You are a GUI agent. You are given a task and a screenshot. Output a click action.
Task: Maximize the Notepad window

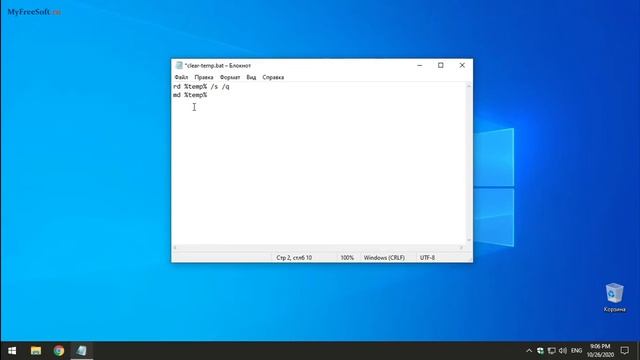(441, 65)
